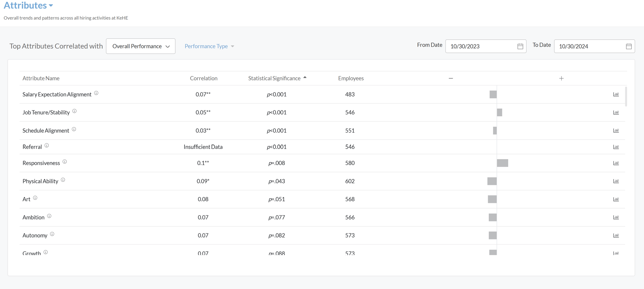Open From Date calendar icon
Screen dimensions: 644x289
click(x=520, y=46)
